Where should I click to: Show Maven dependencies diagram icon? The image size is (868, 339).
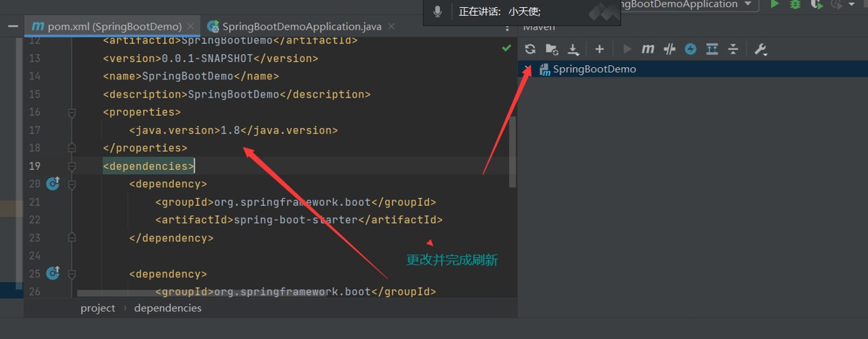tap(712, 49)
